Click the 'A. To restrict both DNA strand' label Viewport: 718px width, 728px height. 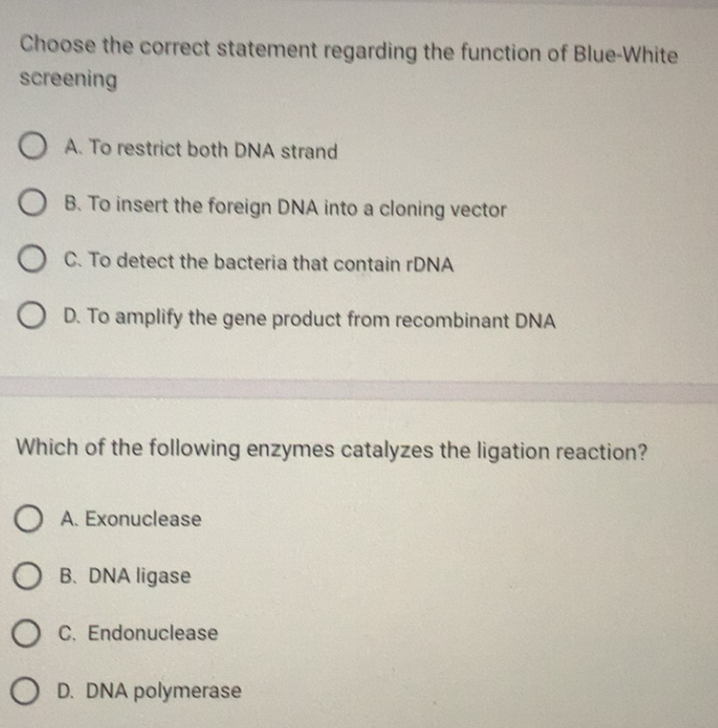click(201, 150)
